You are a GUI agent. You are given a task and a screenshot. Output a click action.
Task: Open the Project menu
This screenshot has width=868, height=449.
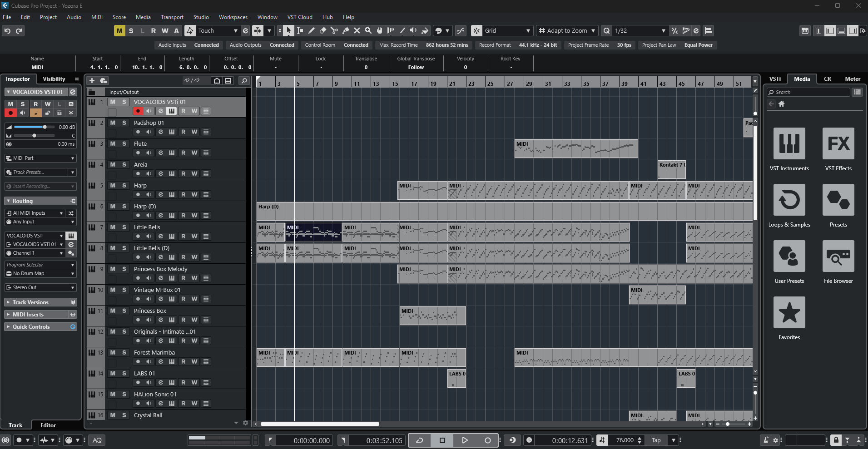tap(48, 17)
